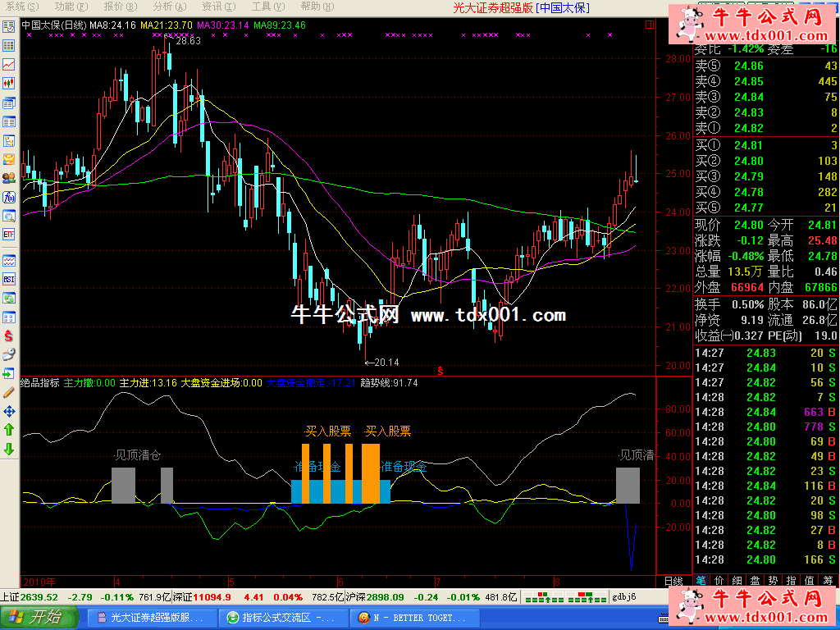This screenshot has height=630, width=840.
Task: Open the four-panel grid icon
Action: (8, 317)
